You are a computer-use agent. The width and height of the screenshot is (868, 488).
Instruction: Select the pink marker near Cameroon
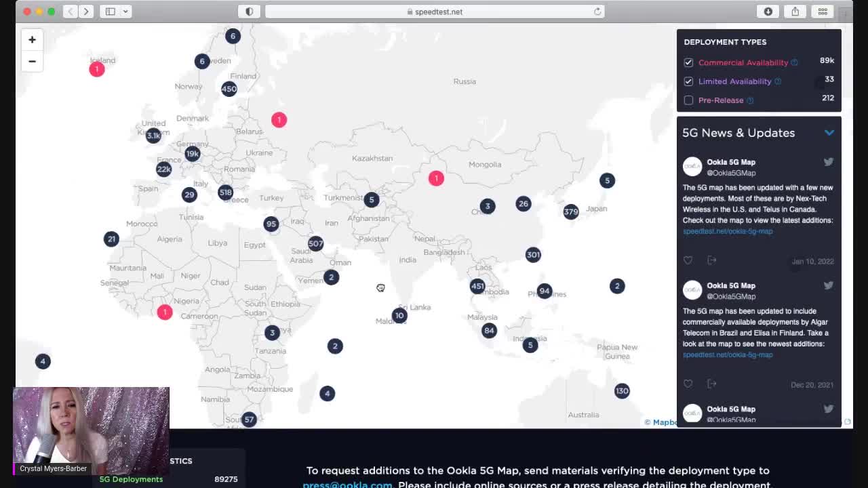(x=164, y=312)
